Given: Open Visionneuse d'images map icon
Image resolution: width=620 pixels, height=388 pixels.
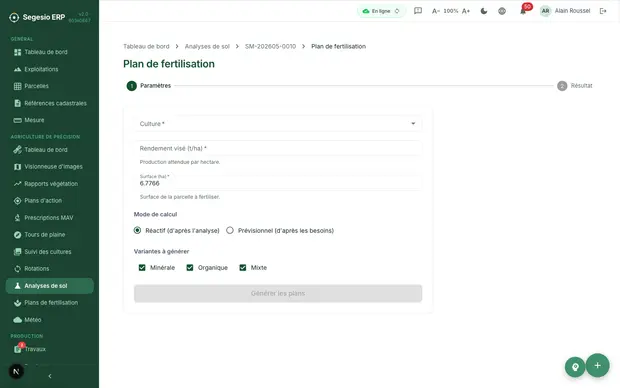Looking at the screenshot, I should [17, 167].
